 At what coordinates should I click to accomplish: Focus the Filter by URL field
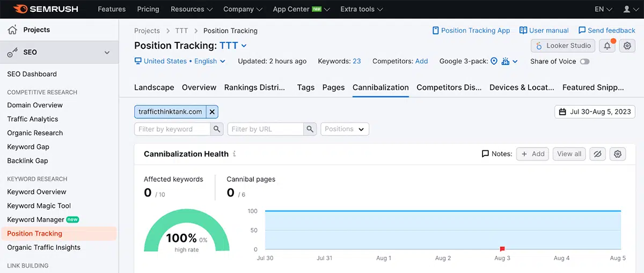coord(266,129)
